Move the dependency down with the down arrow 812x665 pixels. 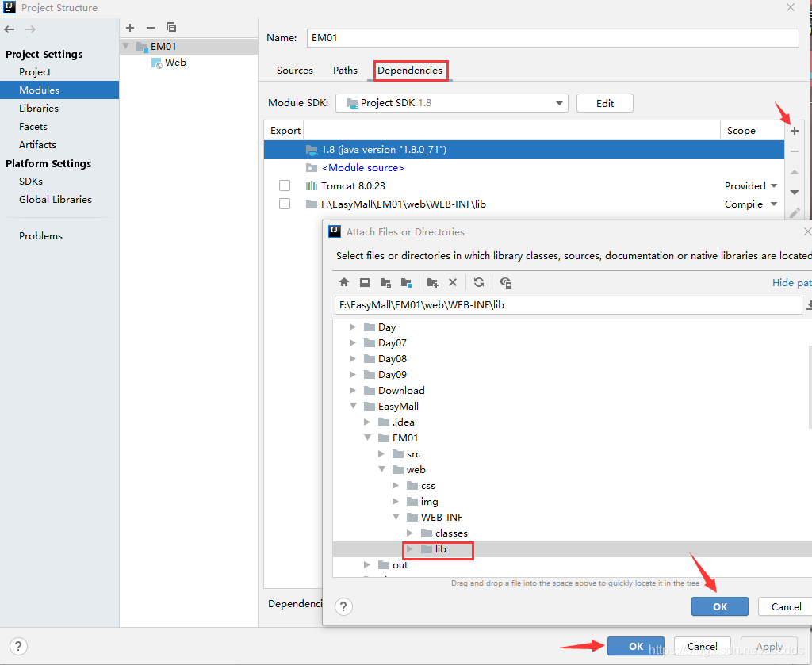[795, 193]
